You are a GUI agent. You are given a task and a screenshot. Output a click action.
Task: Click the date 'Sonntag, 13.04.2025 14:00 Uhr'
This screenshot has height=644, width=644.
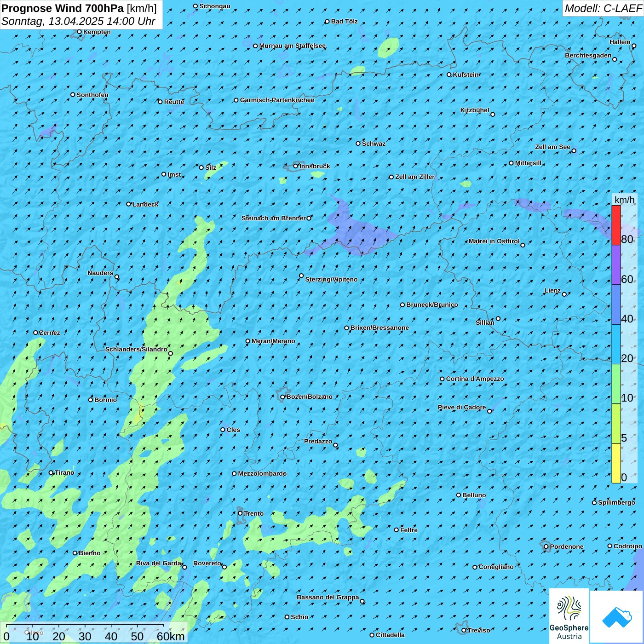pyautogui.click(x=78, y=21)
